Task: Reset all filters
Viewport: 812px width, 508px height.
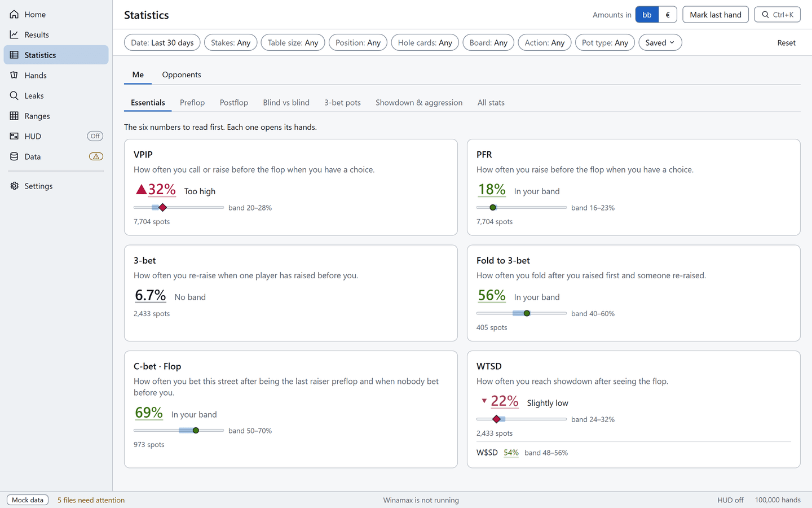Action: tap(786, 42)
